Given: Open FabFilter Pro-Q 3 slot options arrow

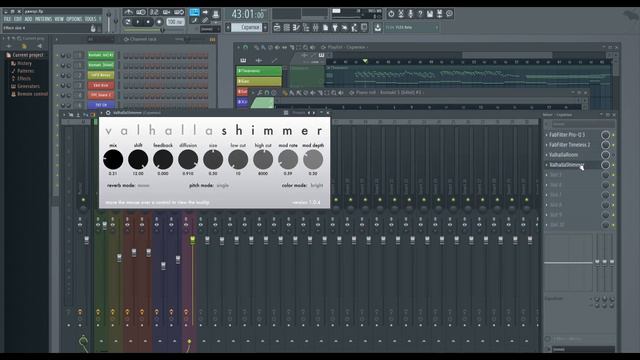Looking at the screenshot, I should [x=547, y=135].
